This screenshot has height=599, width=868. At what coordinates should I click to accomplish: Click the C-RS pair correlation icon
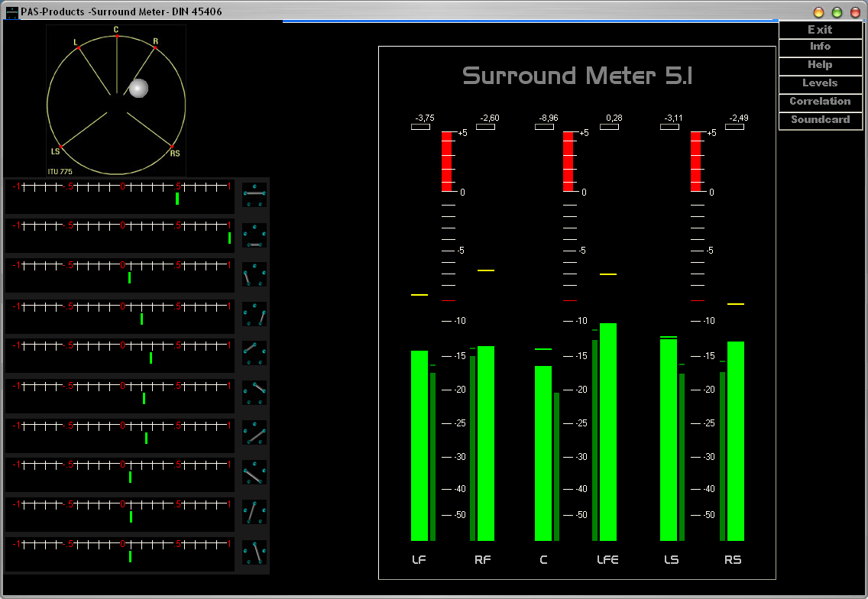click(254, 552)
